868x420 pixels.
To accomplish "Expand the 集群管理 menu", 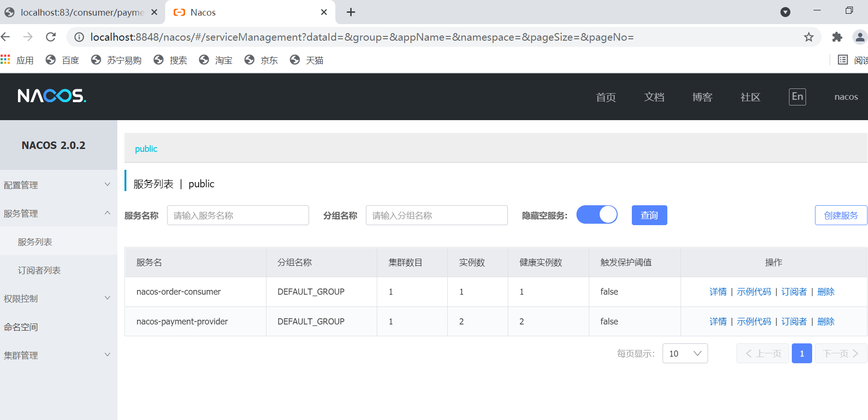I will click(59, 355).
